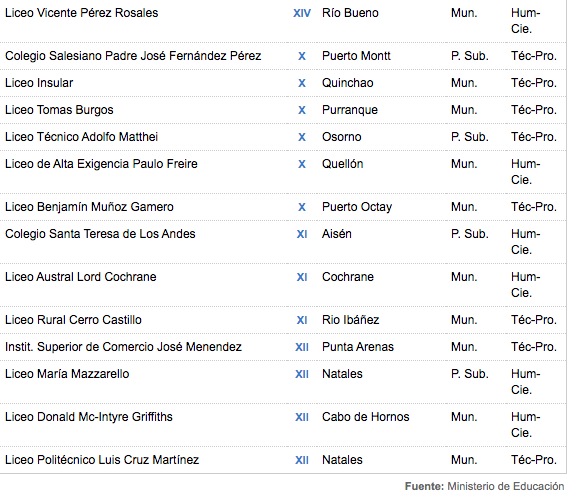Image resolution: width=568 pixels, height=493 pixels.
Task: Select the X region link for Puerto Octay
Action: (x=302, y=207)
